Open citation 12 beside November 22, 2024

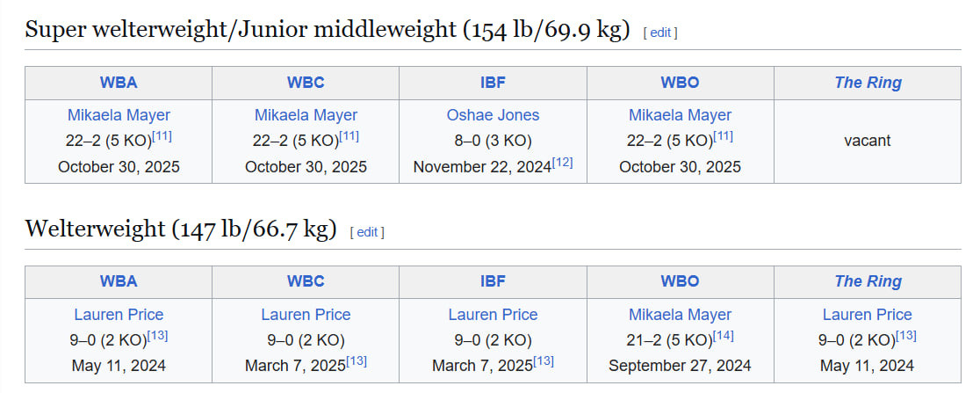point(563,162)
